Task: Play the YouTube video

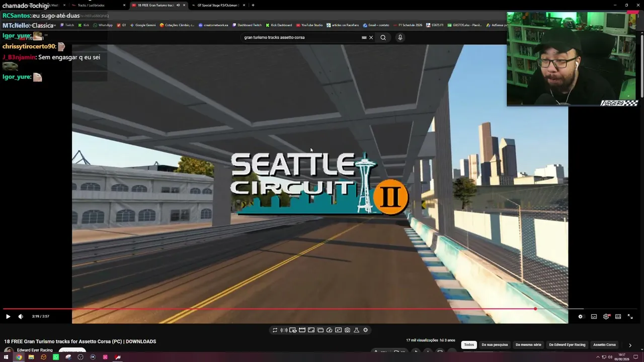Action: (x=8, y=316)
